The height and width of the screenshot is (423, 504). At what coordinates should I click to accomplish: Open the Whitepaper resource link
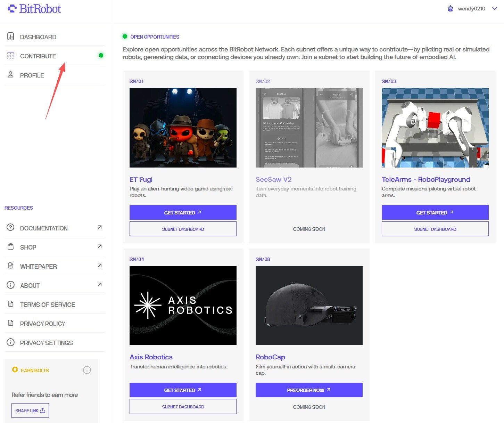pyautogui.click(x=55, y=266)
